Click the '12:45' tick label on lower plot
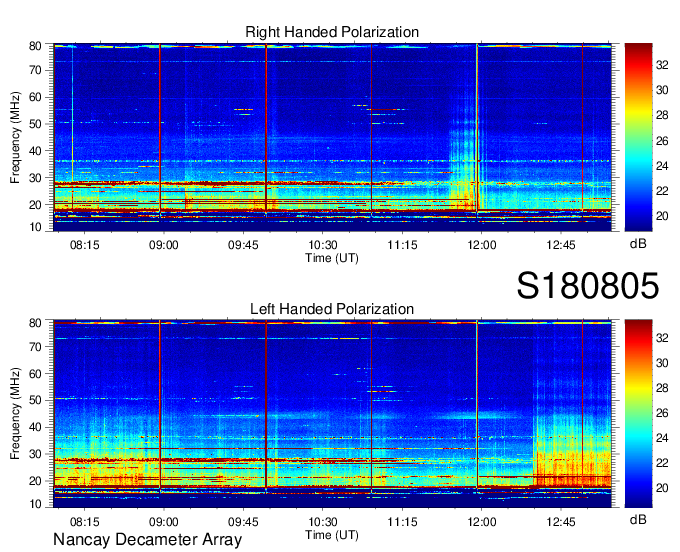This screenshot has height=552, width=680. pyautogui.click(x=561, y=522)
